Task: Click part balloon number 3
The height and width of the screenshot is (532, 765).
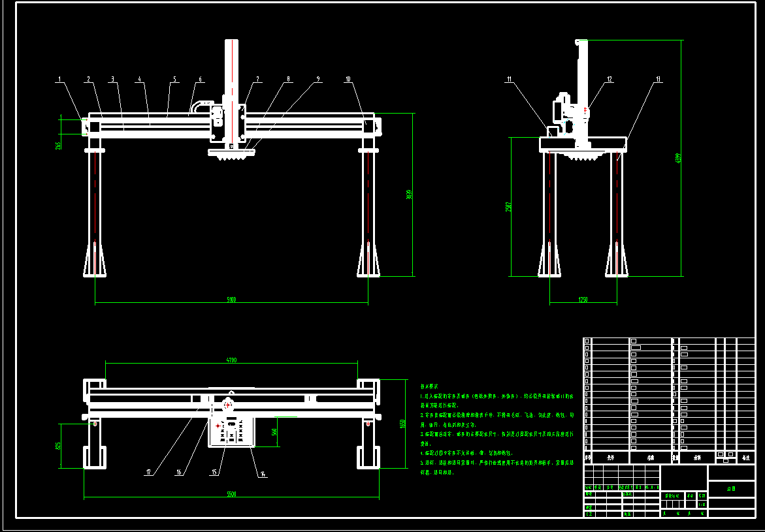Action: (112, 79)
